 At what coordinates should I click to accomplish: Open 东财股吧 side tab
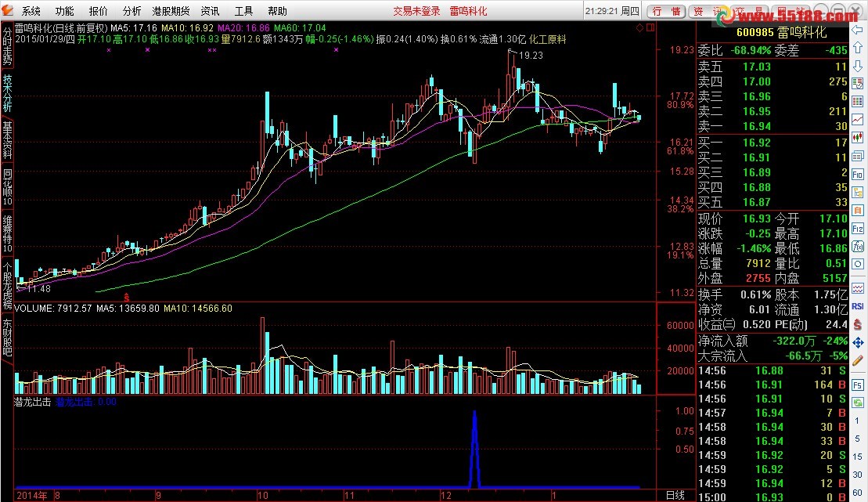pyautogui.click(x=7, y=337)
